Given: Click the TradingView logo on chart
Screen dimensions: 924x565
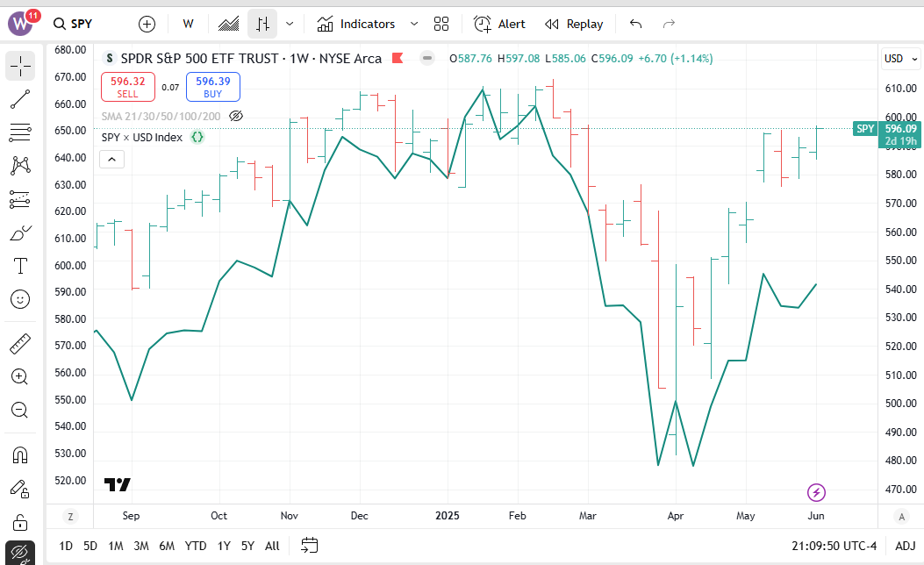Looking at the screenshot, I should point(118,484).
